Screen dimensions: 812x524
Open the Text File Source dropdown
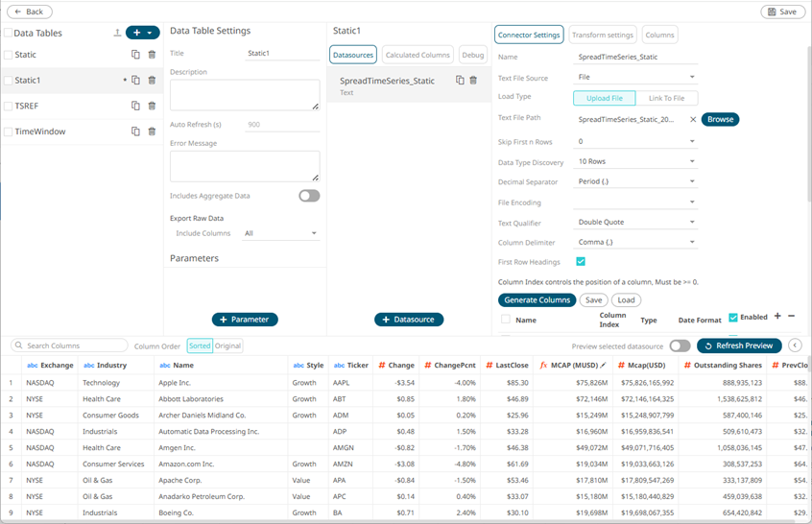click(x=636, y=78)
